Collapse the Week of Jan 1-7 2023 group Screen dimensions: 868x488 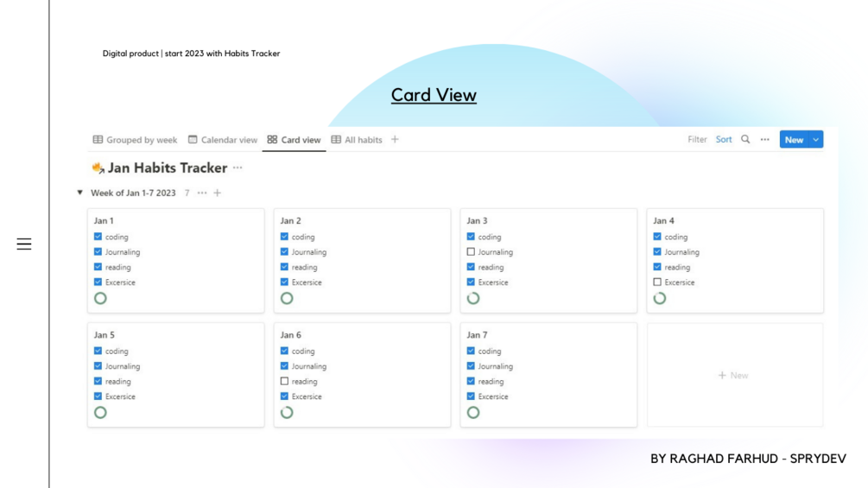click(79, 193)
